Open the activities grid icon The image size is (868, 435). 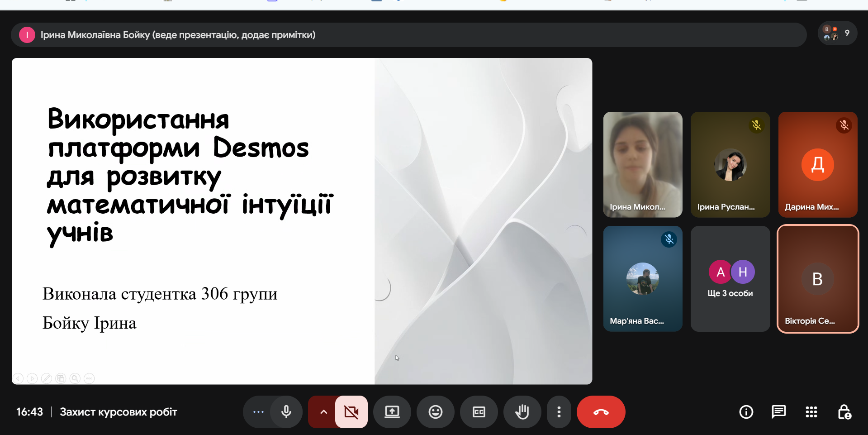coord(811,412)
